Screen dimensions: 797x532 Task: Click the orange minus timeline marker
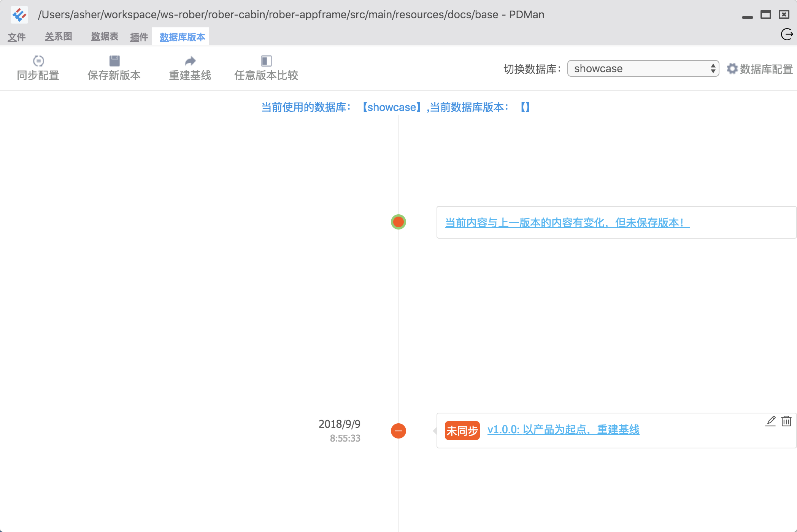point(398,431)
